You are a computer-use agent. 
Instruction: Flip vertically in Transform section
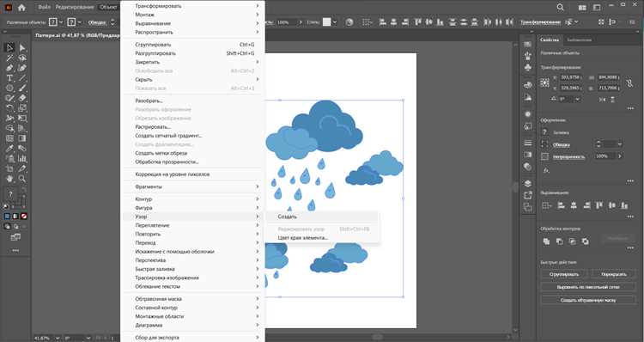point(613,100)
